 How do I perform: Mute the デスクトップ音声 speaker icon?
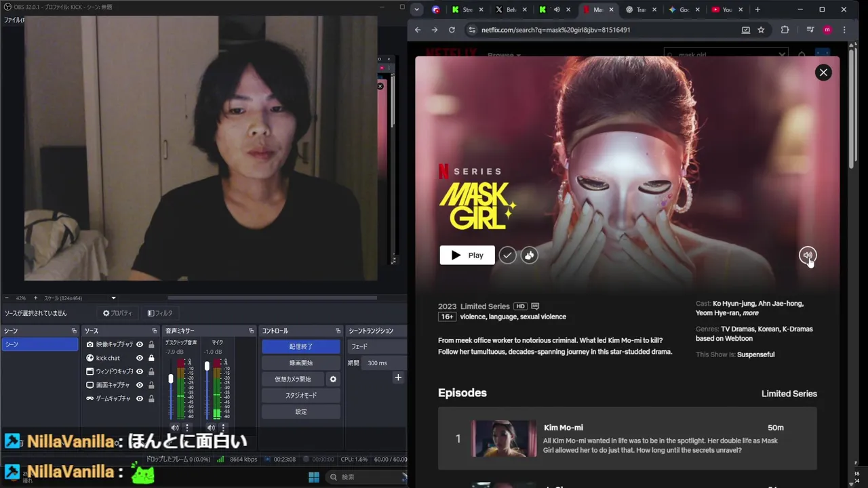[174, 428]
